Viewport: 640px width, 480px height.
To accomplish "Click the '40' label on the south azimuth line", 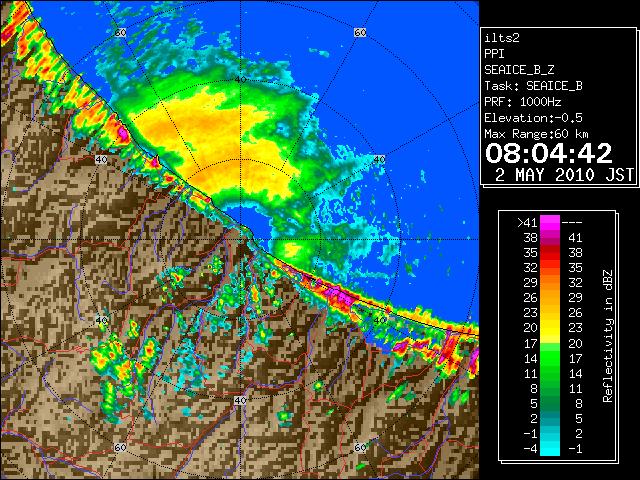I will coord(240,400).
